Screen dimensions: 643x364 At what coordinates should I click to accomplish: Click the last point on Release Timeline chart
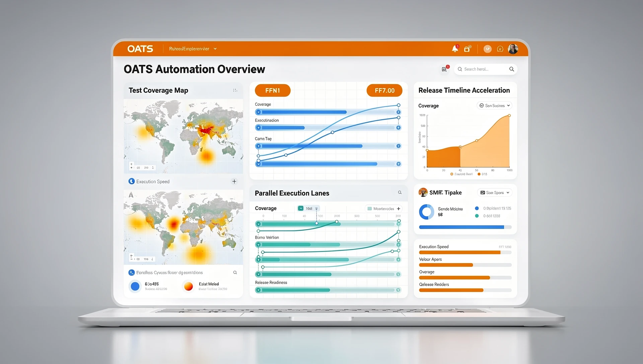coord(509,115)
